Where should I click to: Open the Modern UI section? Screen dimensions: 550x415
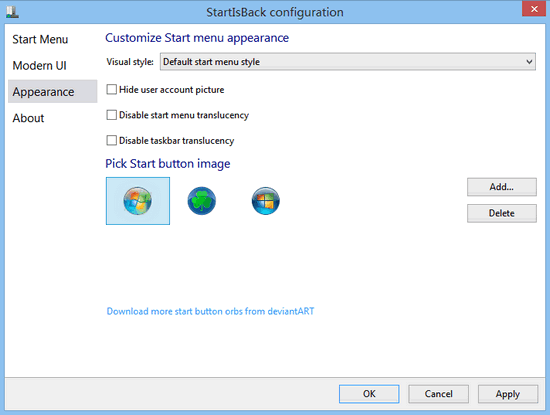(x=40, y=66)
